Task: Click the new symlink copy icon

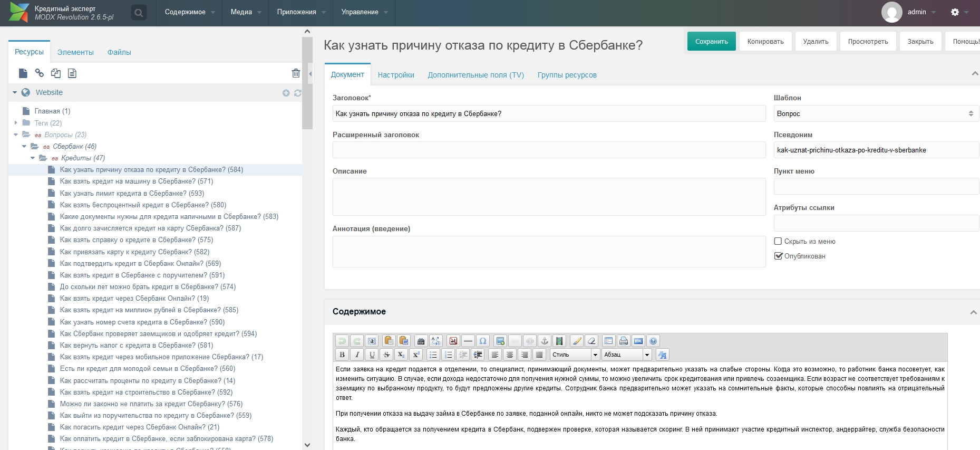Action: (56, 73)
